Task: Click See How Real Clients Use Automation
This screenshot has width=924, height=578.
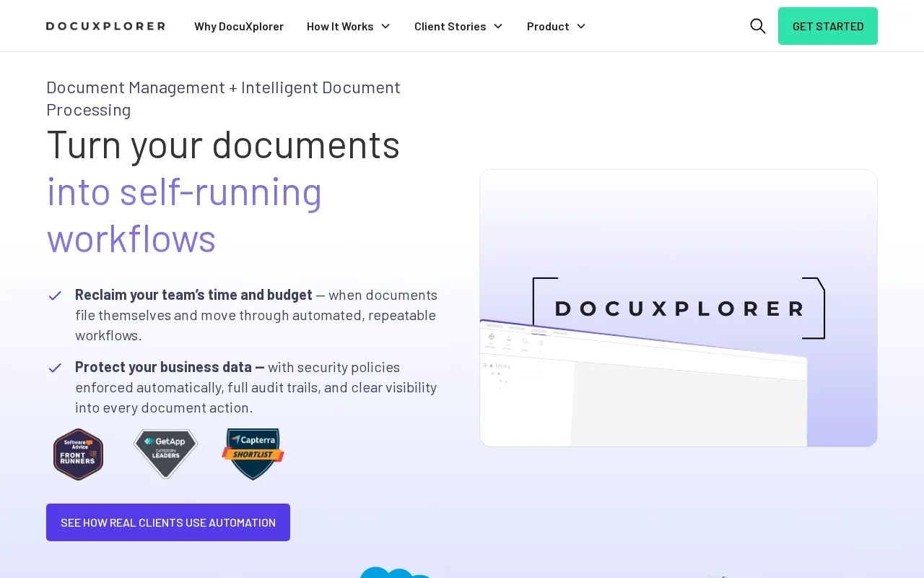Action: tap(168, 522)
